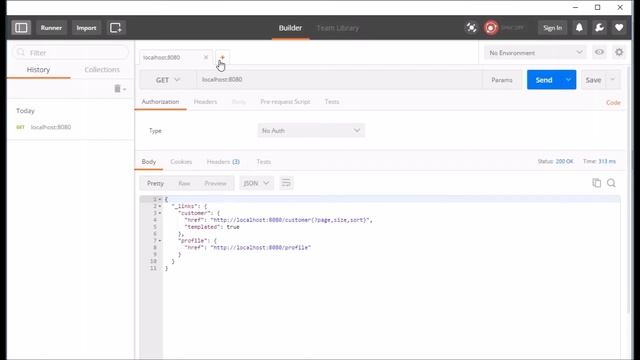Select the History sidebar tab
This screenshot has width=640, height=360.
(x=38, y=70)
